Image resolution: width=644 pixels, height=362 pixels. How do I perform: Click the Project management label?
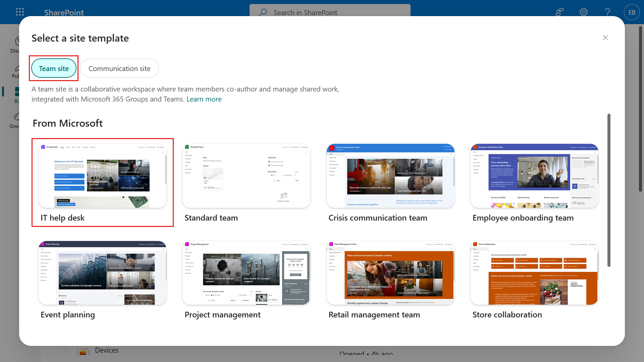point(222,315)
